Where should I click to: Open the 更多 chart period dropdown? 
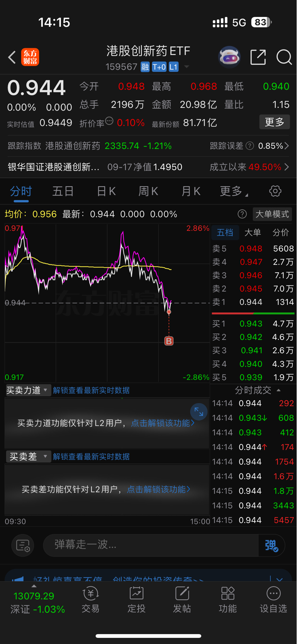click(x=234, y=191)
